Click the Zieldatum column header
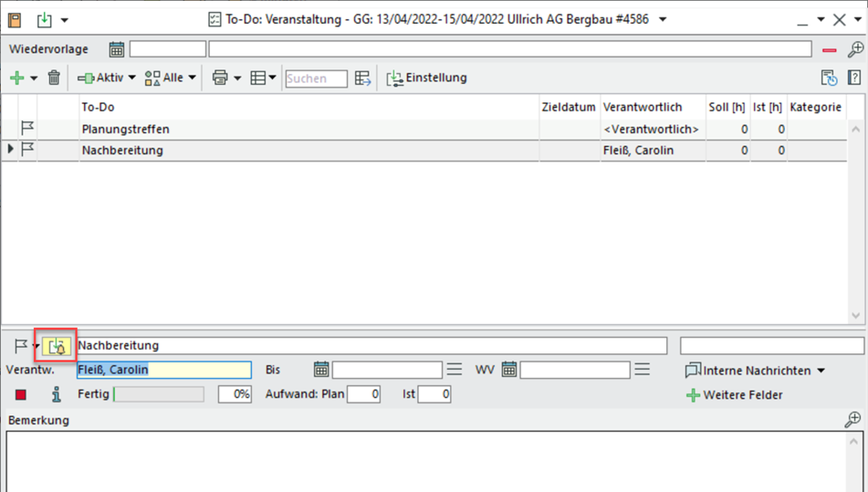This screenshot has width=868, height=492. click(x=568, y=108)
